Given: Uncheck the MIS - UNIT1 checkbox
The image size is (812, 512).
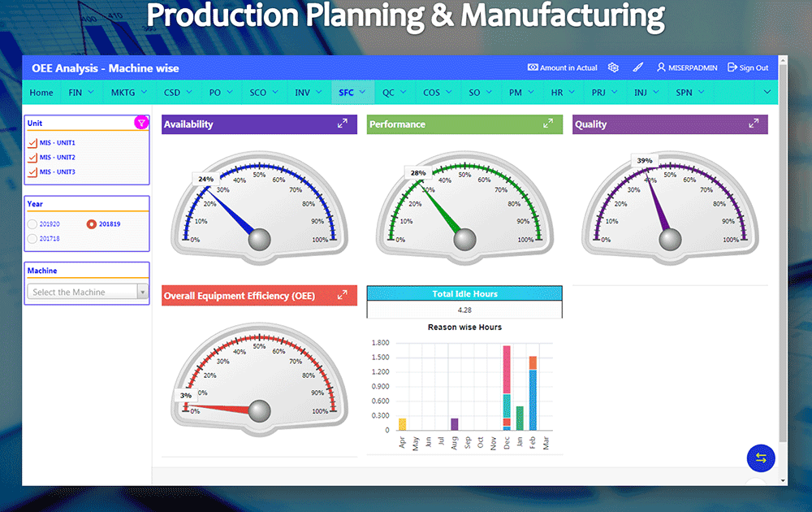Looking at the screenshot, I should (x=32, y=143).
